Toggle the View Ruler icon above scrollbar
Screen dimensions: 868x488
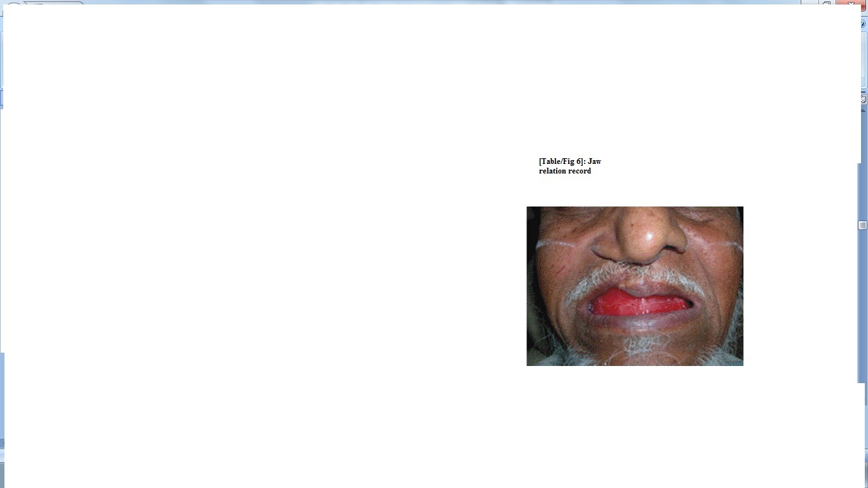click(x=863, y=100)
